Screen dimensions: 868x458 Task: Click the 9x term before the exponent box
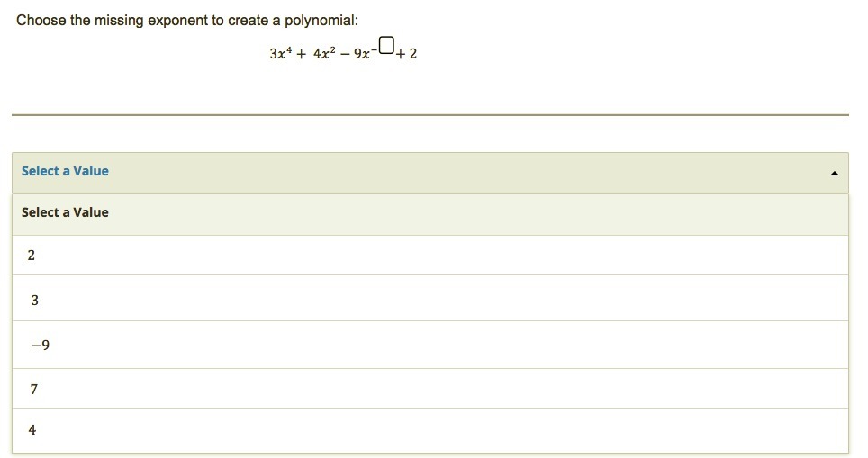361,54
